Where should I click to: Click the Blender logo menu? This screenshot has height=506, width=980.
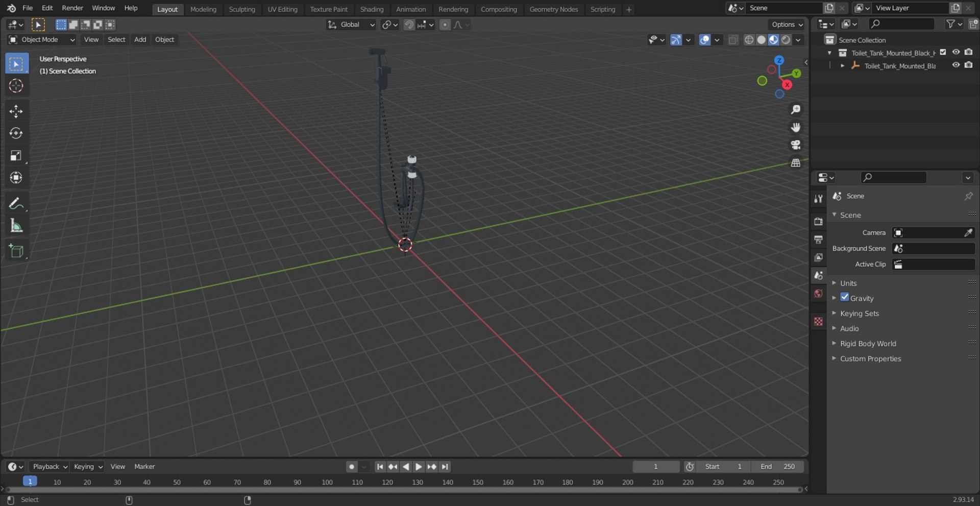click(11, 8)
